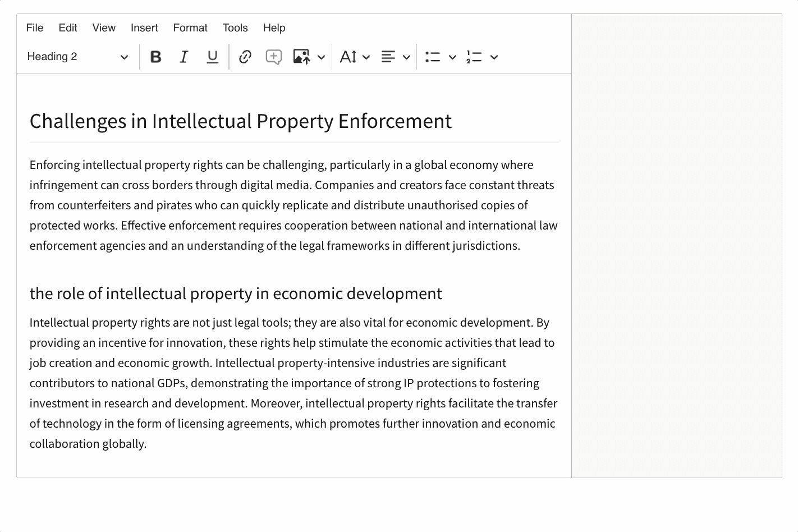The image size is (798, 532).
Task: Click the bullet list icon
Action: 433,57
